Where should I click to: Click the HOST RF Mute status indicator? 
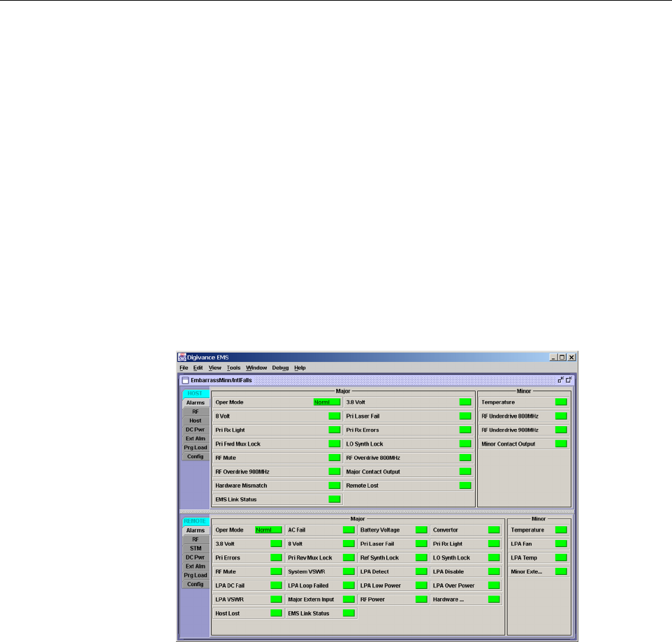[335, 458]
